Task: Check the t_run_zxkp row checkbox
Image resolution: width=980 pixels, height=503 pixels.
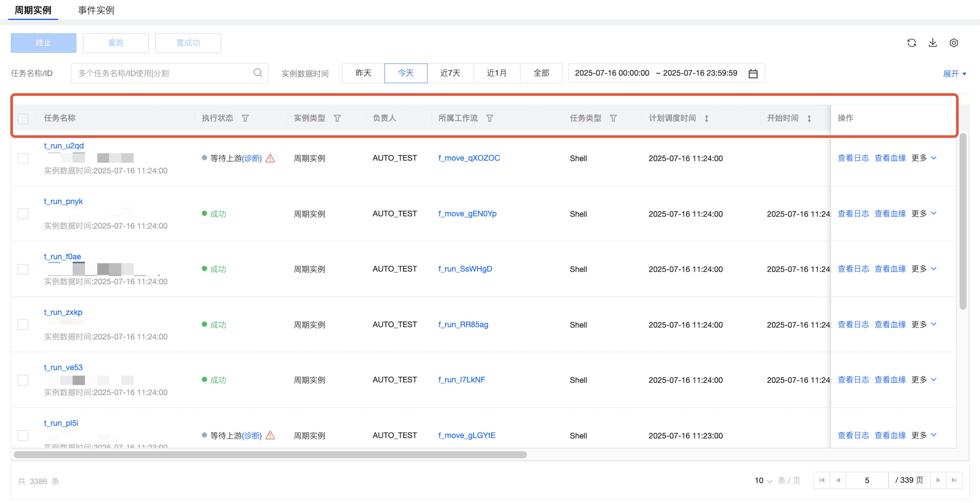Action: pyautogui.click(x=23, y=325)
